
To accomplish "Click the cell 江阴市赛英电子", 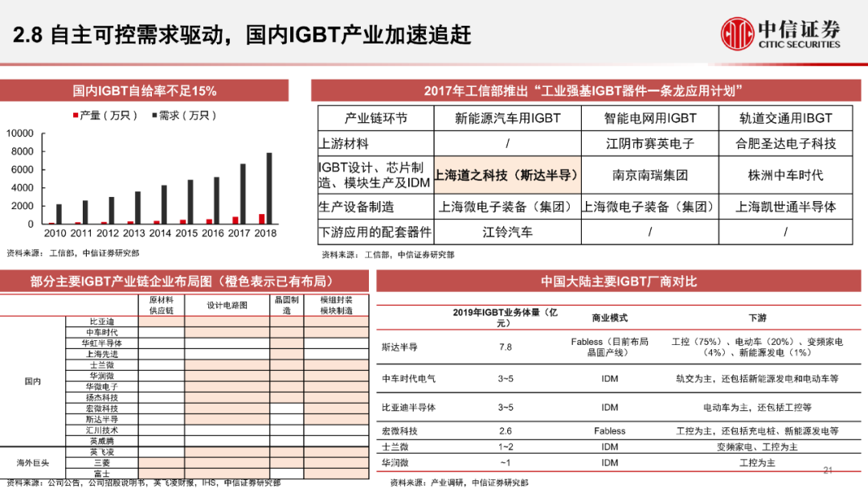I will (x=650, y=143).
